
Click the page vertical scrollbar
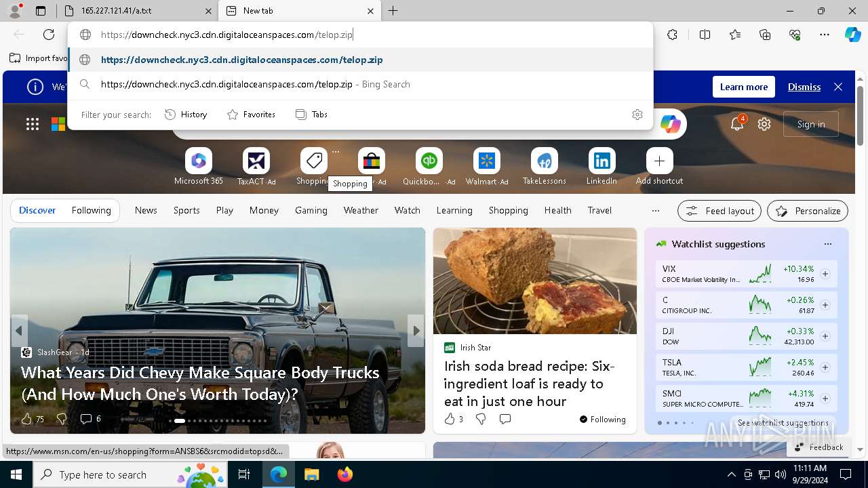[860, 115]
